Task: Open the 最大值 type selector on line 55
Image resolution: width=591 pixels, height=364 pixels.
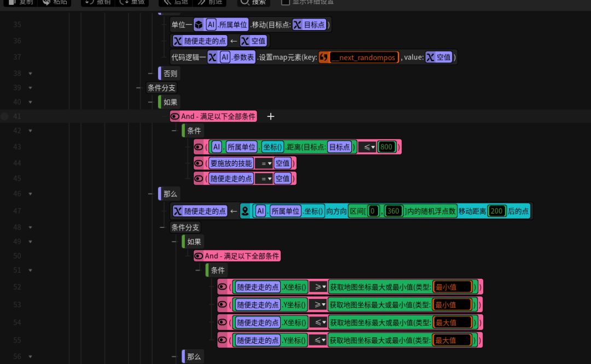Action: 453,340
